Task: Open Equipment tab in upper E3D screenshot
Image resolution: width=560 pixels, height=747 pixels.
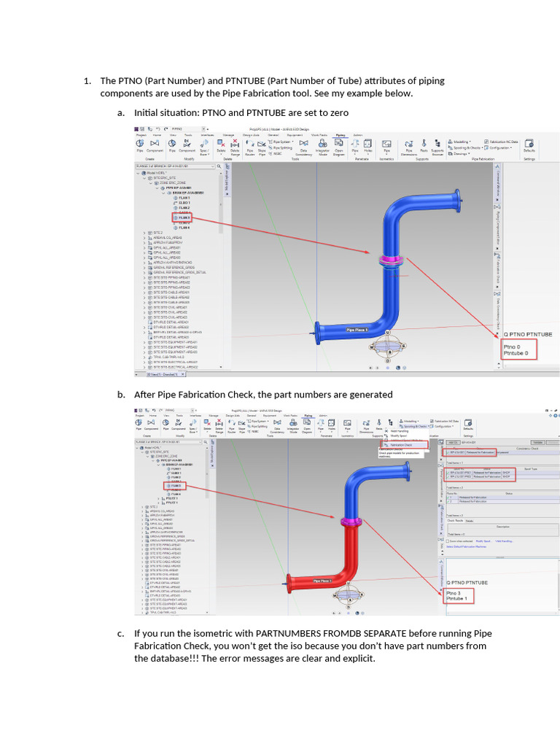Action: click(x=295, y=135)
